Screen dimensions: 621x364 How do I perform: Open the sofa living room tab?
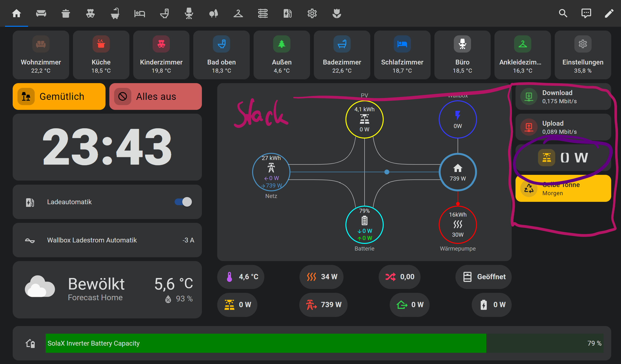coord(41,13)
